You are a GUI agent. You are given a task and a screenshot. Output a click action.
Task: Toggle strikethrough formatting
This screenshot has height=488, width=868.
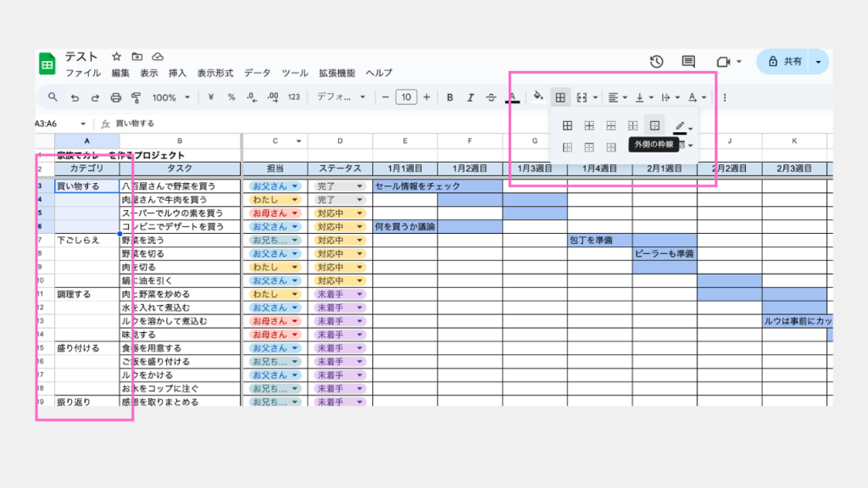492,97
